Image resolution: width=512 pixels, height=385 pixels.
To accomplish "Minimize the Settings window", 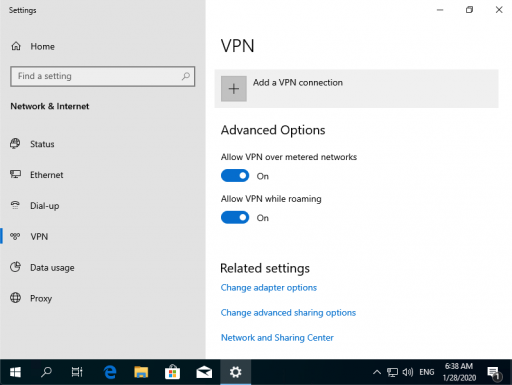I will 440,10.
